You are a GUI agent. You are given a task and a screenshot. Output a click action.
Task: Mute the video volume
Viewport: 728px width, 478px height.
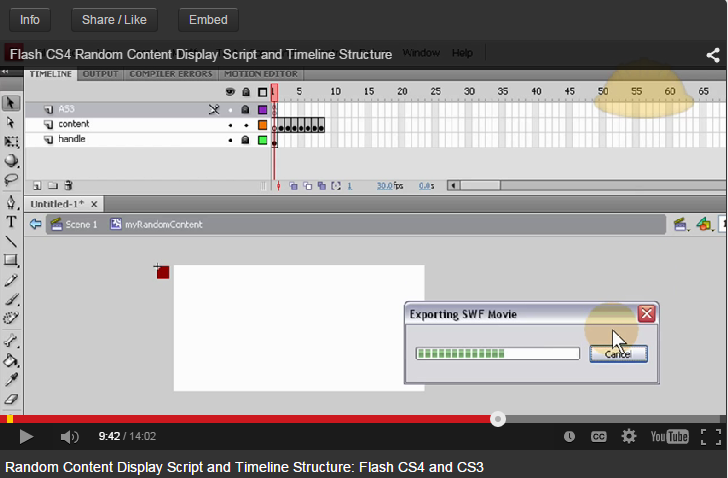(70, 437)
